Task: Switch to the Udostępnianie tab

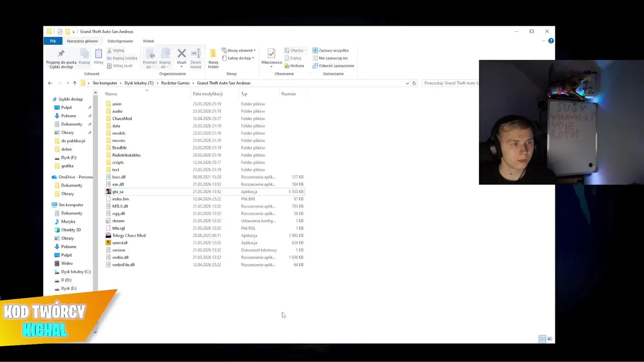Action: [120, 41]
